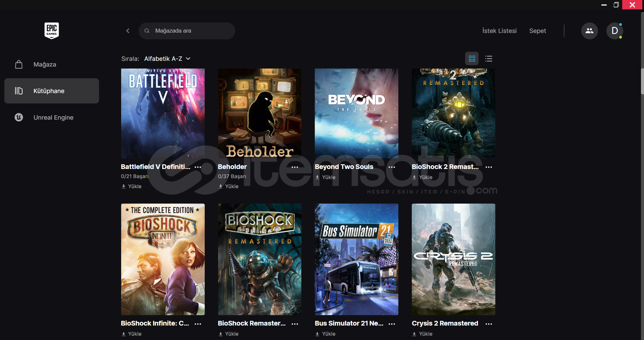The width and height of the screenshot is (644, 340).
Task: Install BioShock 2 Remastered via Yükle
Action: click(423, 177)
